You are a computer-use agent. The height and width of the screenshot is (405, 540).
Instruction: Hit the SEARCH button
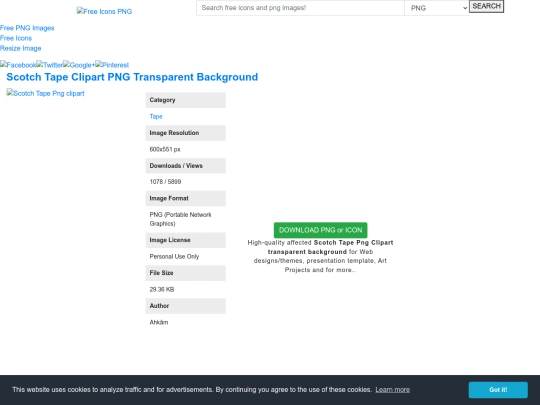pos(486,6)
